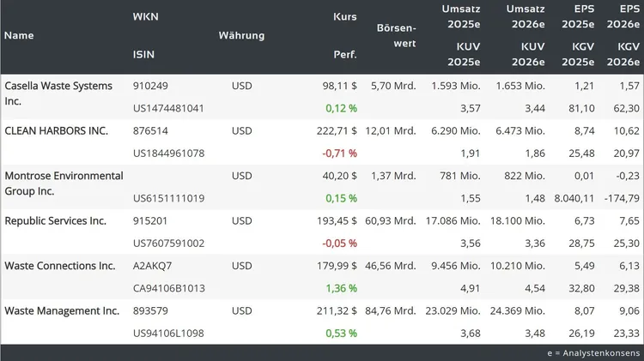Click the price 179,99 $
The image size is (644, 361).
tap(337, 266)
